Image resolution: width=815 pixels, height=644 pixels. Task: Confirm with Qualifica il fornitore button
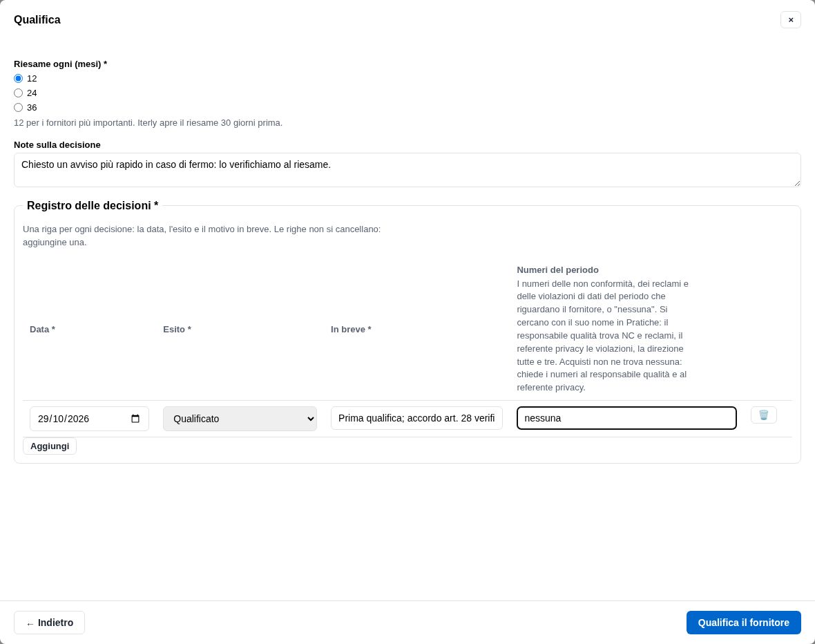[743, 623]
